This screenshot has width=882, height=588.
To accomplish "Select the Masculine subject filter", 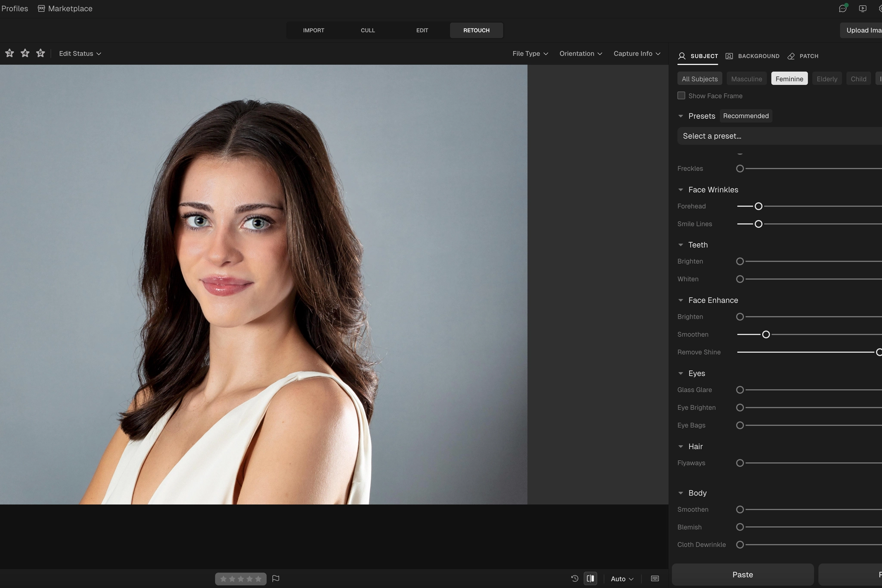I will 747,79.
